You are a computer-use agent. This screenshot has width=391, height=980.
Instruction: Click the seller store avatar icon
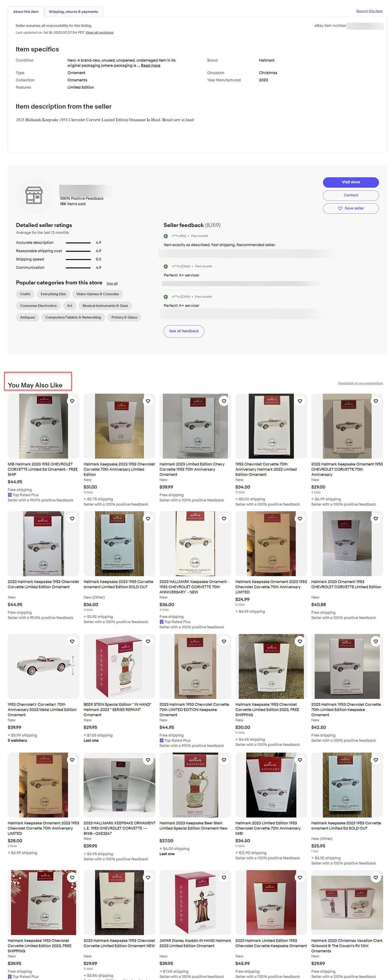click(34, 195)
